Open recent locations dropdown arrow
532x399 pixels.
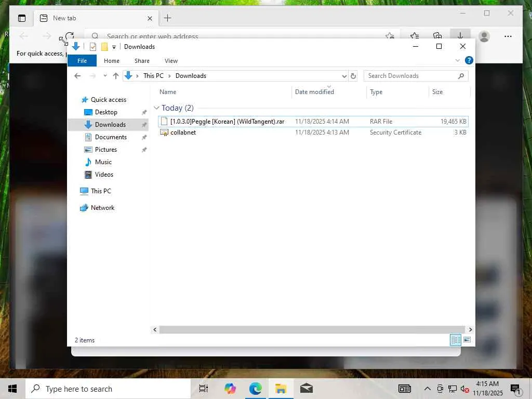(105, 76)
